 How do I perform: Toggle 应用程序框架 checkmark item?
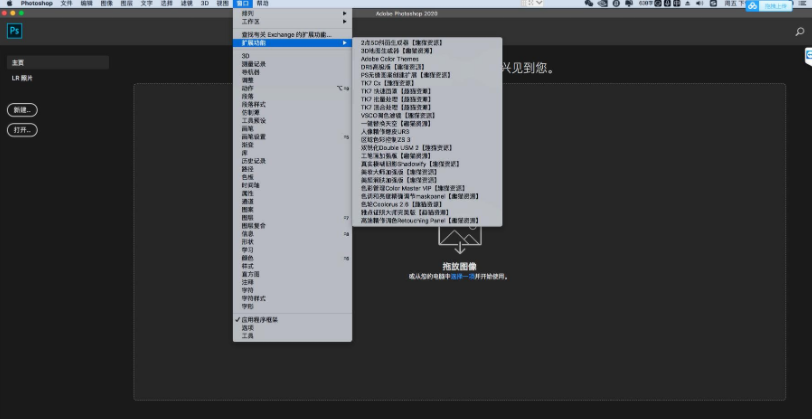[x=292, y=320]
